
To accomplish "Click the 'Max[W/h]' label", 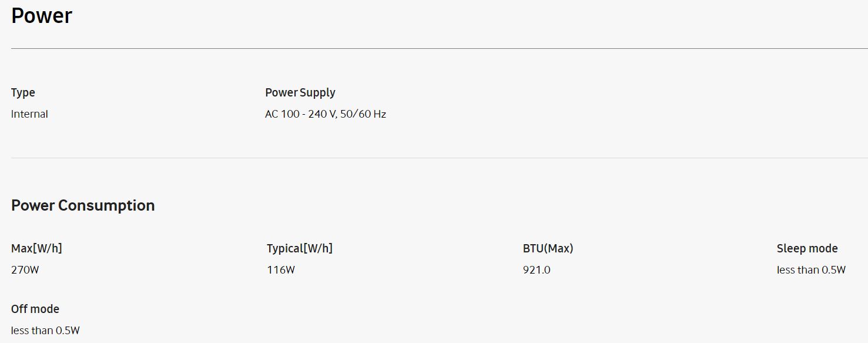I will 36,248.
